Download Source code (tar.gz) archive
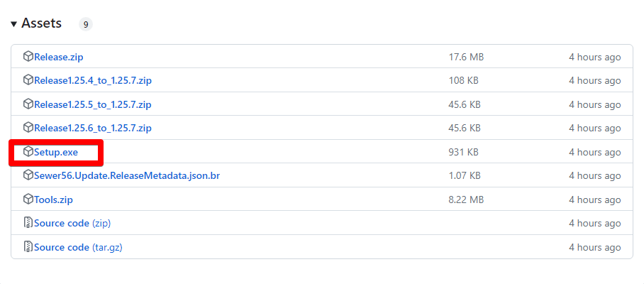The image size is (644, 284). [77, 247]
